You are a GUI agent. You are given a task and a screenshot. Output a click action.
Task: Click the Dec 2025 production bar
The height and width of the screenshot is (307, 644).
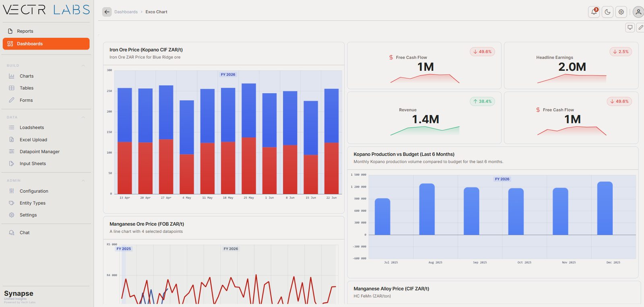(605, 208)
